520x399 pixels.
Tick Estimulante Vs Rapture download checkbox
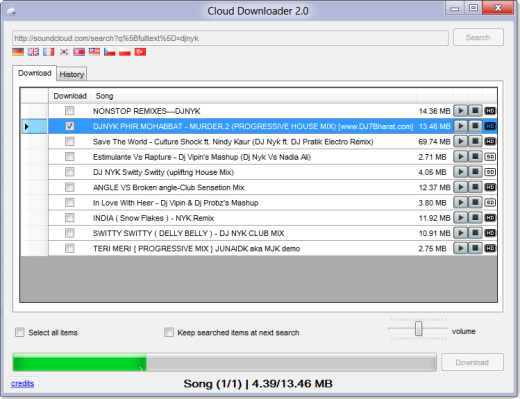[70, 157]
